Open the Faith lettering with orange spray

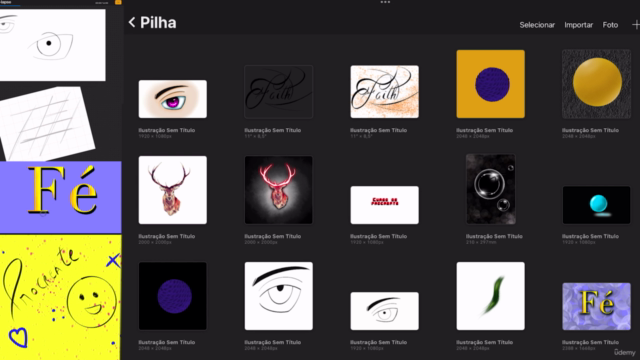[x=384, y=92]
